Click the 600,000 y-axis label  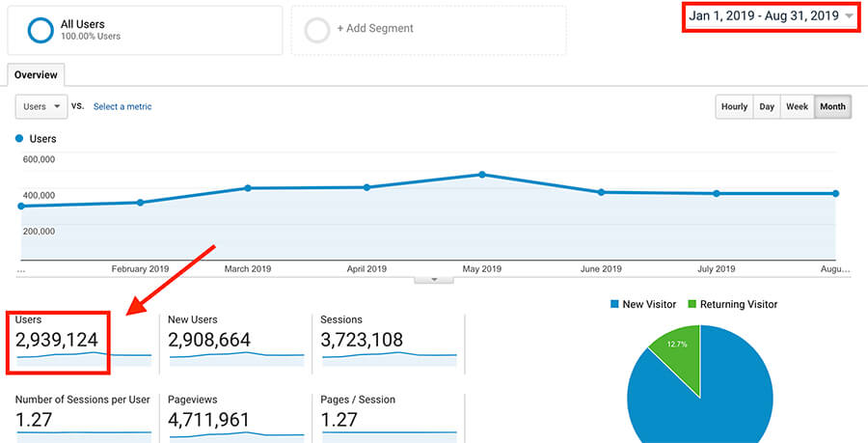tap(39, 159)
